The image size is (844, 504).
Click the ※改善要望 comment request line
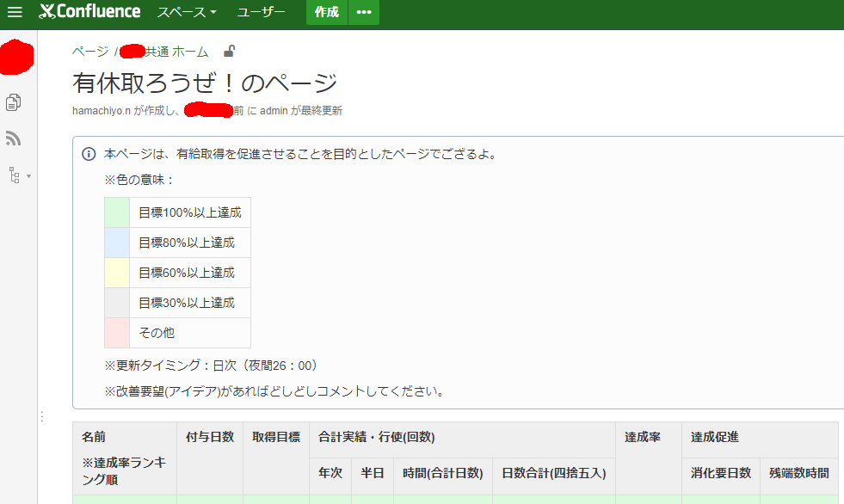(276, 391)
